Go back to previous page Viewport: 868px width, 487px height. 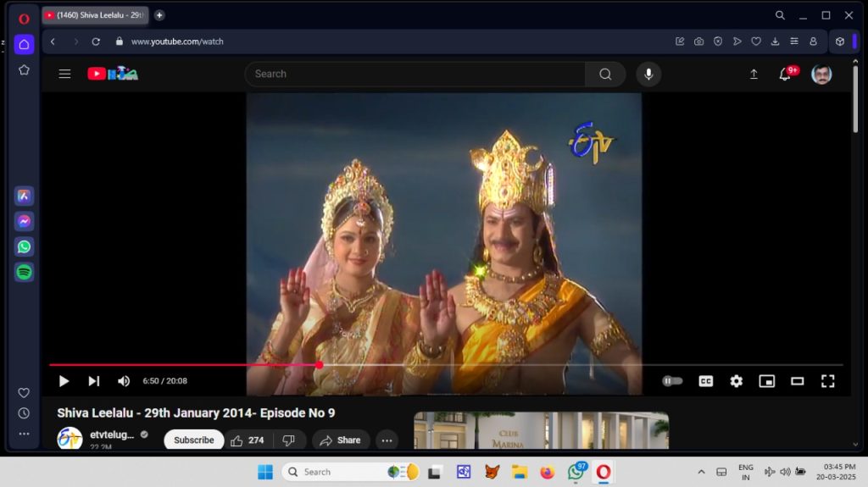(53, 42)
